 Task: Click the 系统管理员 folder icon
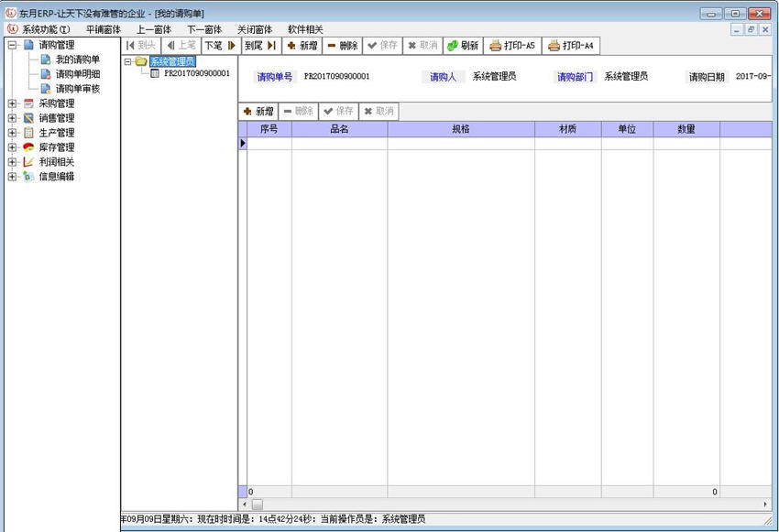pos(141,61)
